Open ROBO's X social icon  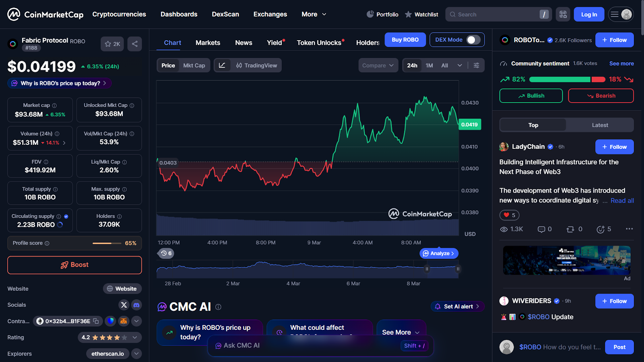pyautogui.click(x=124, y=305)
